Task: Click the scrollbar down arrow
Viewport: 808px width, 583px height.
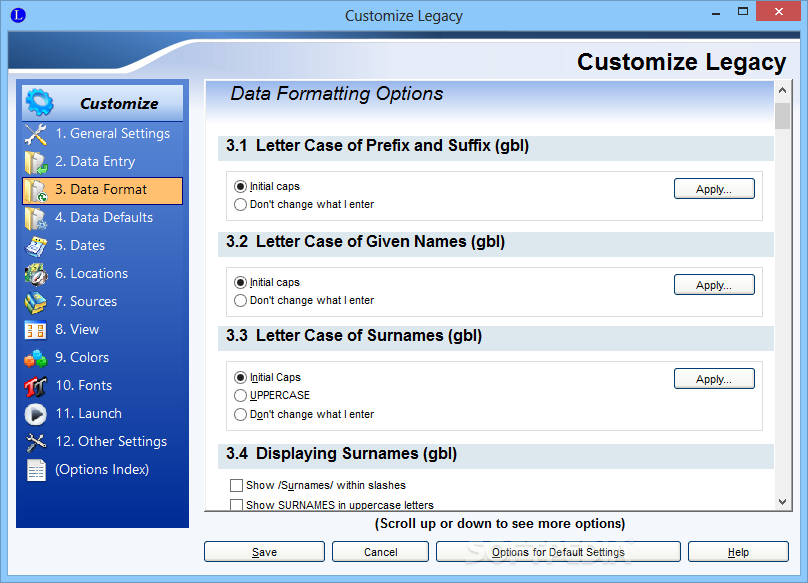Action: pos(782,502)
